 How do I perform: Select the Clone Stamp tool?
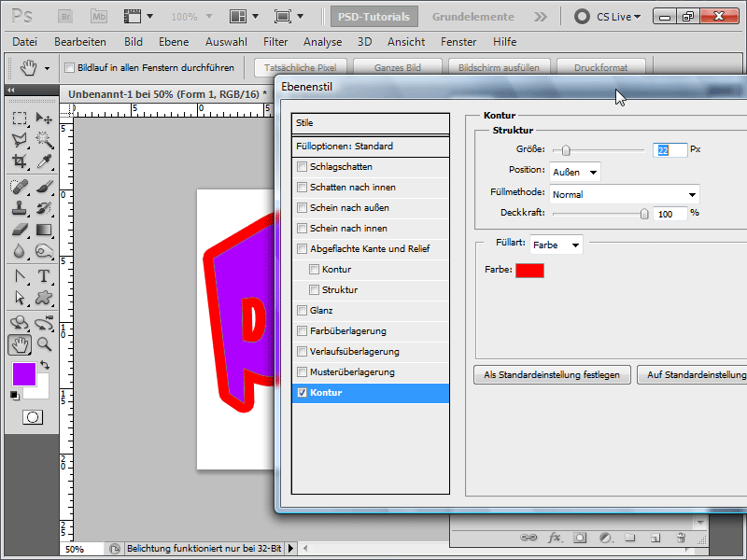click(x=19, y=208)
